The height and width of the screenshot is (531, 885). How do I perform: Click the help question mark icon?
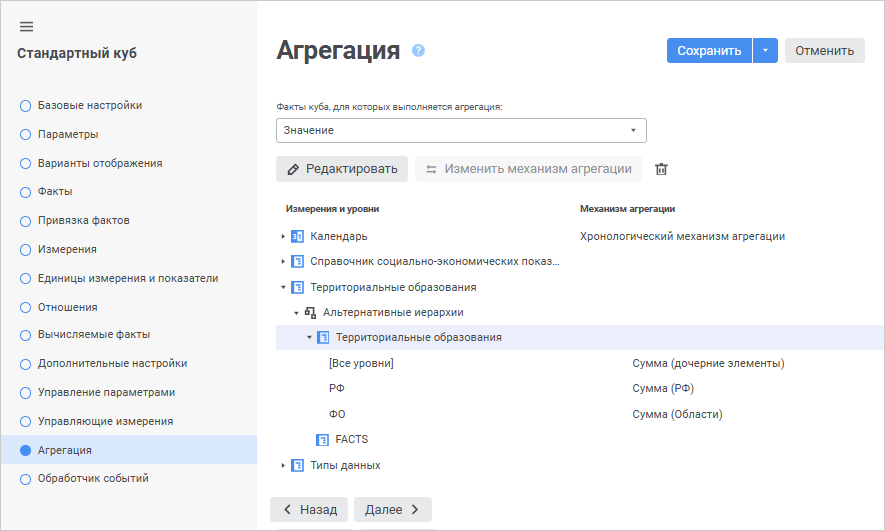[419, 50]
